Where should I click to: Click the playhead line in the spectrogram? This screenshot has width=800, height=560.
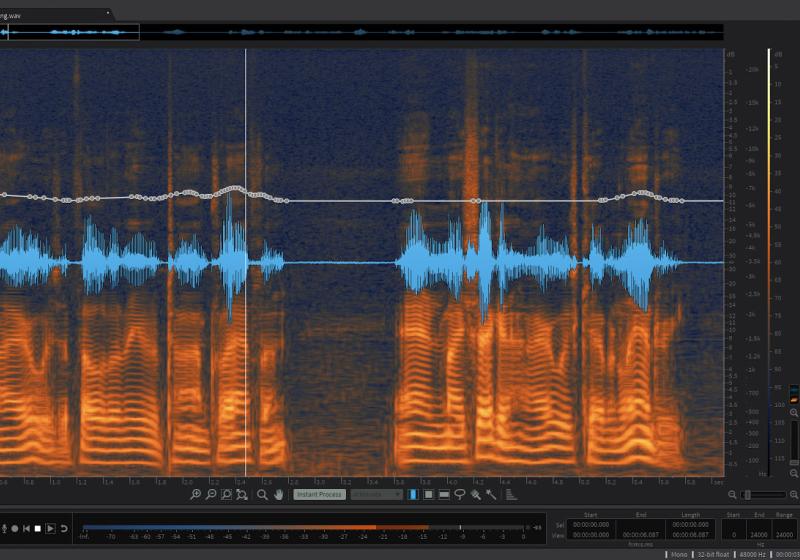pyautogui.click(x=245, y=263)
